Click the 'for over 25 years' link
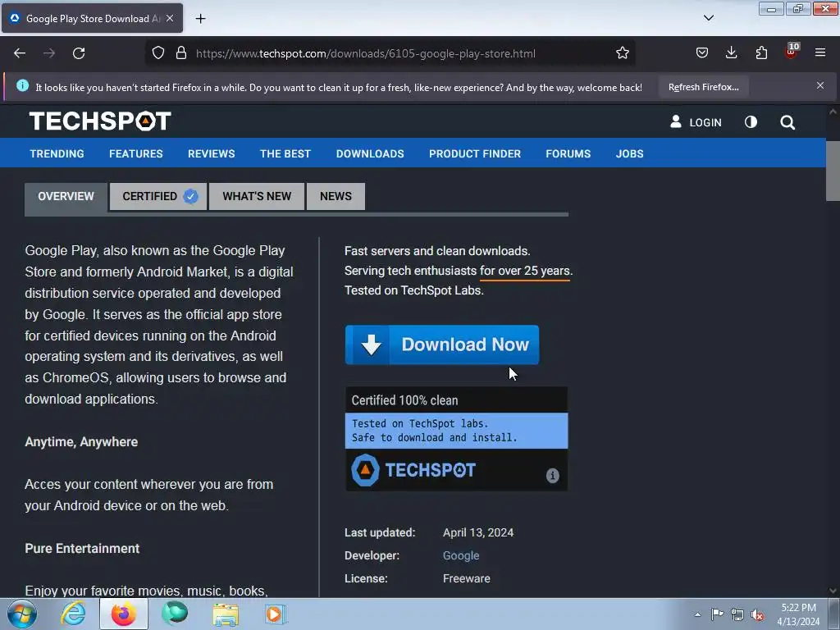The image size is (840, 630). point(524,271)
